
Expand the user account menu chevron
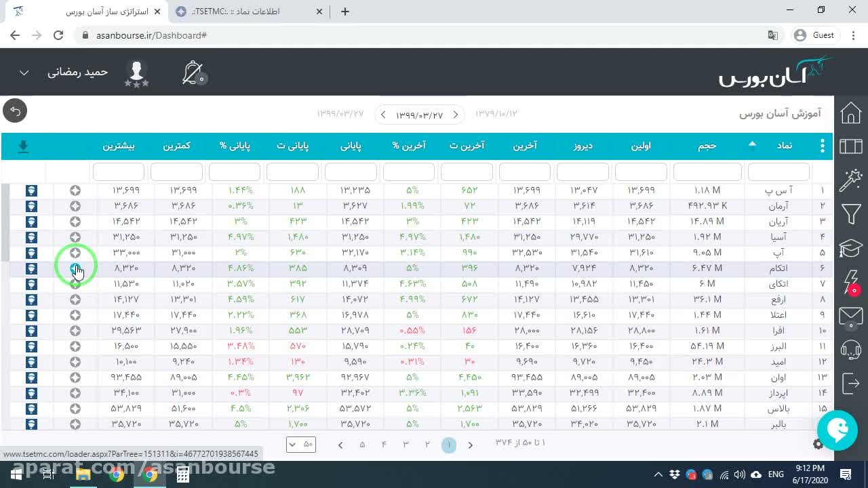(24, 73)
